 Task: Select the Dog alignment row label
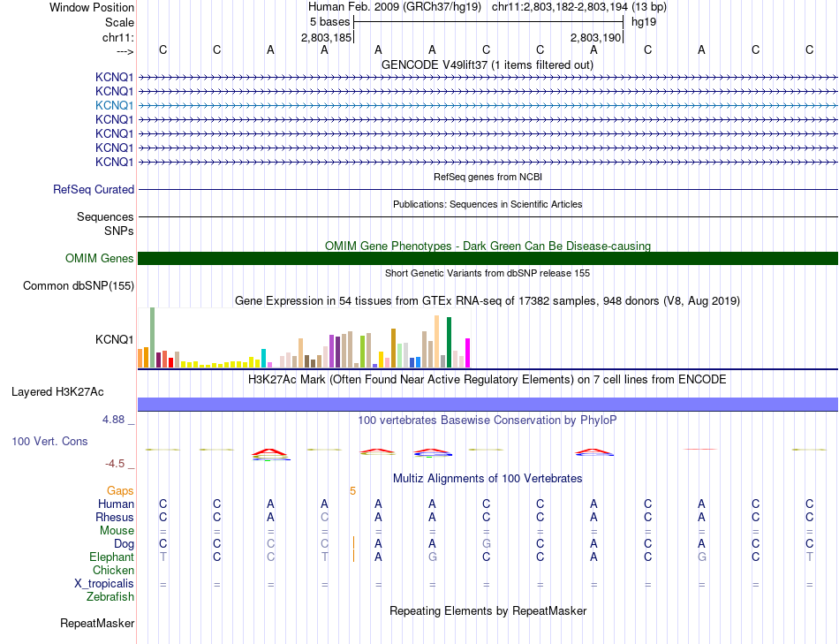click(125, 544)
